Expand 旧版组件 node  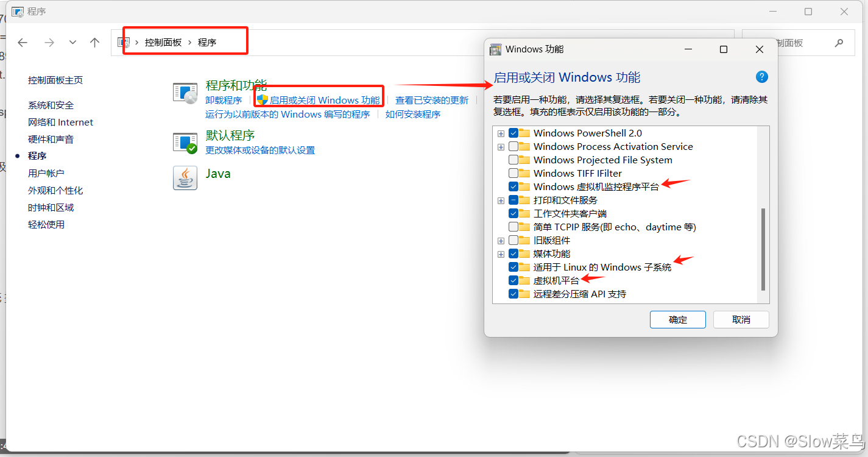point(501,240)
